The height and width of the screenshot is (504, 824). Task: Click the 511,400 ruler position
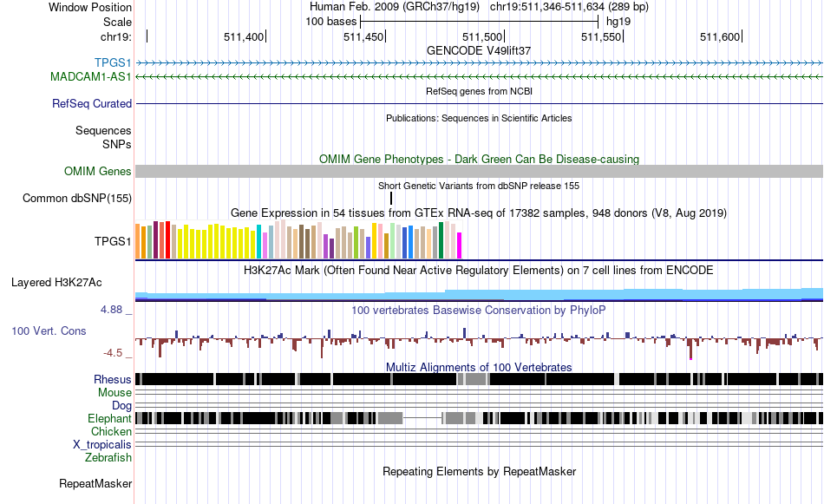[244, 36]
